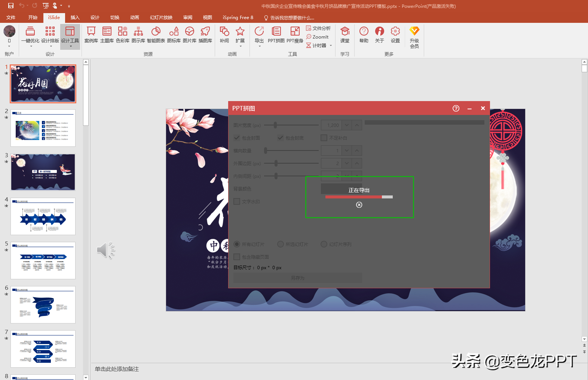
Task: Enable 不足补白 checkbox
Action: tap(324, 138)
